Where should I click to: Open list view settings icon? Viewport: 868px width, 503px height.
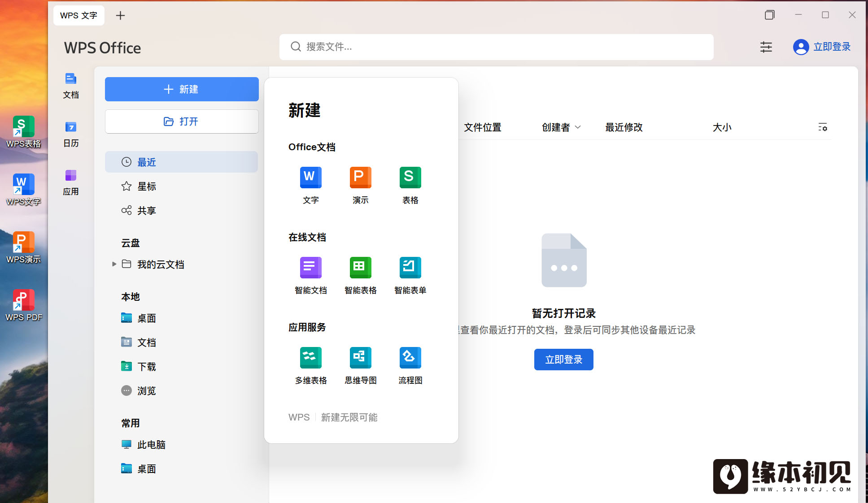tap(822, 127)
